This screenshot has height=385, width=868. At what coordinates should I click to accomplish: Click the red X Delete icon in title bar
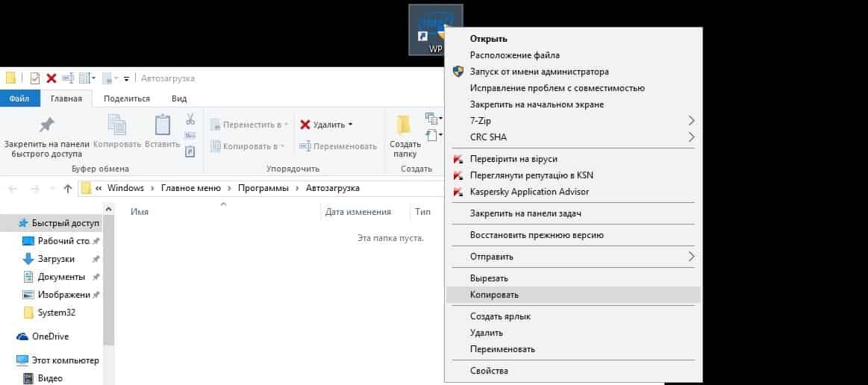[51, 78]
